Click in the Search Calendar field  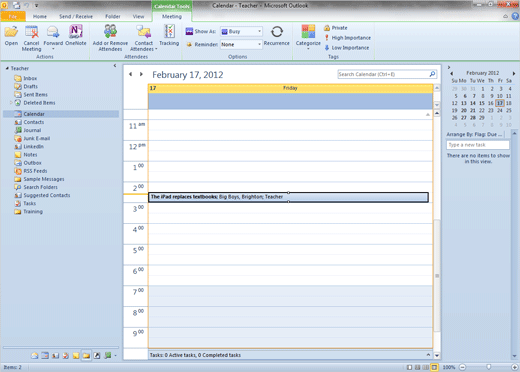383,74
